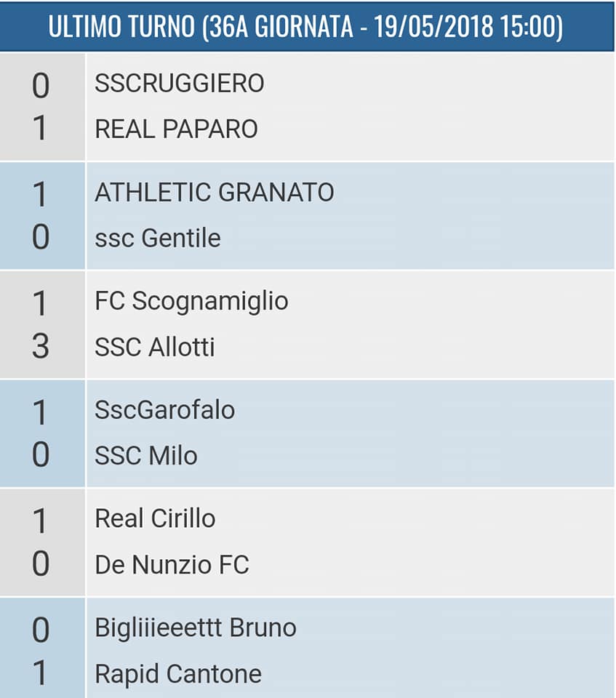616x698 pixels.
Task: Select Rapid Cantone team name
Action: pyautogui.click(x=178, y=673)
